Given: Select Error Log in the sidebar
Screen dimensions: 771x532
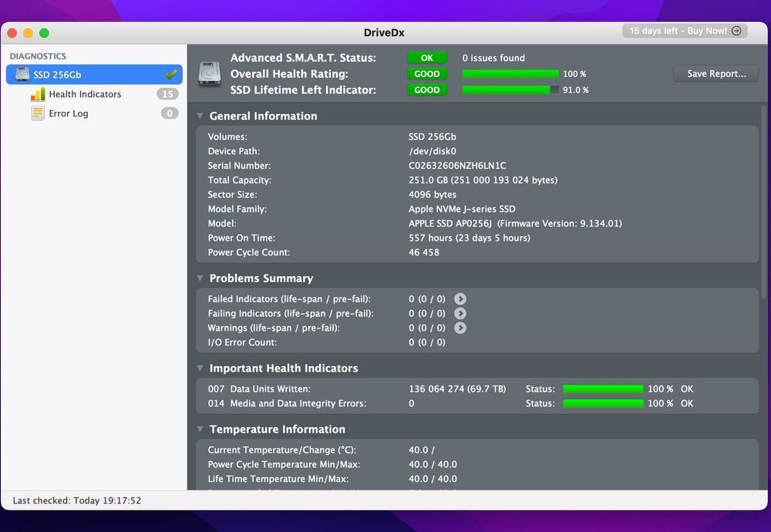Looking at the screenshot, I should pos(94,113).
